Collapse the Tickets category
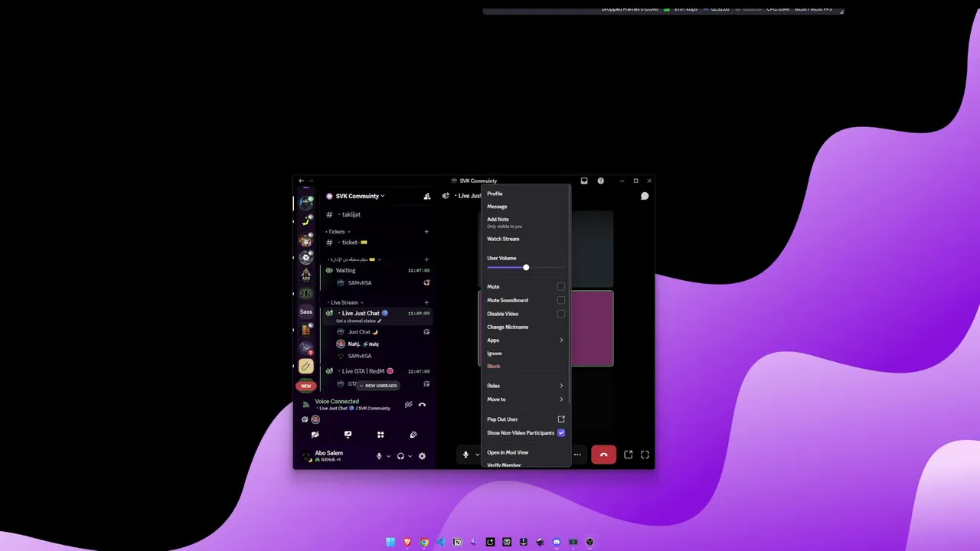 click(338, 232)
